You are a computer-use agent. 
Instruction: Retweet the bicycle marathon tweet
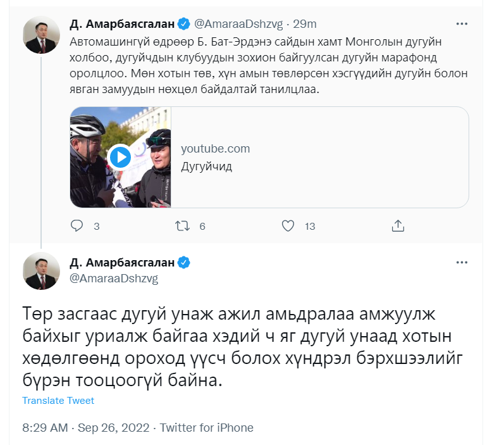click(x=182, y=225)
